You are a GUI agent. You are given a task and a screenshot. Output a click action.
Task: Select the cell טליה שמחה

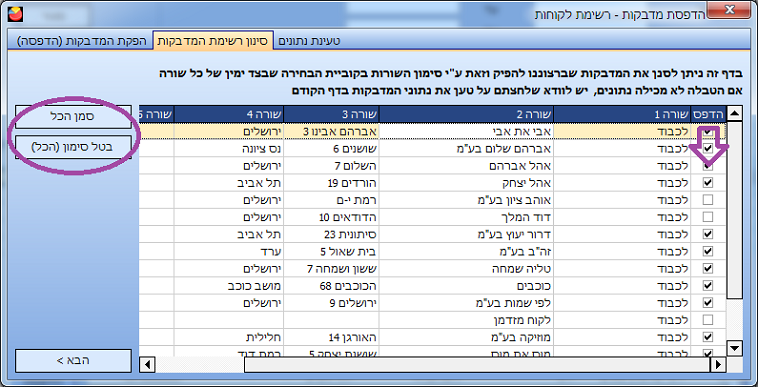click(466, 269)
